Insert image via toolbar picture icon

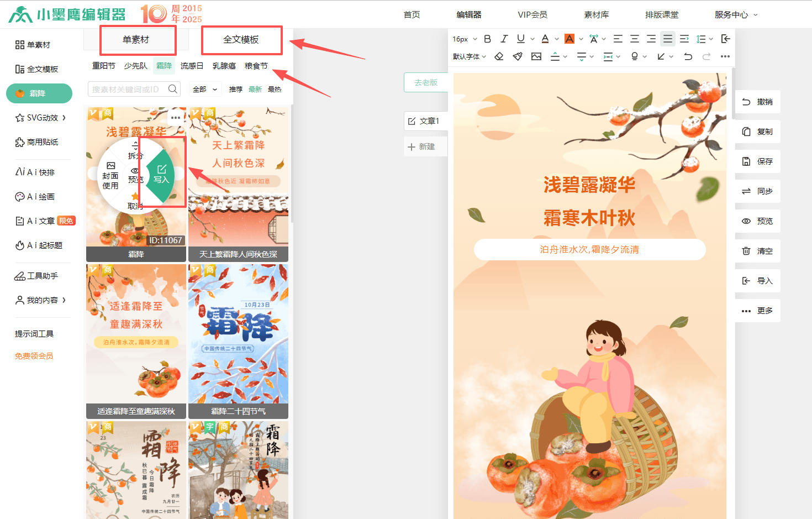pos(536,56)
